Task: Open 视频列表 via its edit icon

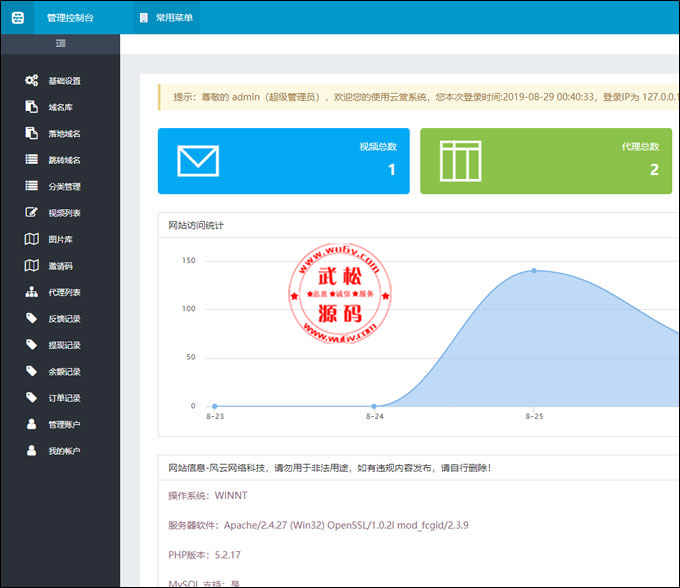Action: [x=31, y=212]
